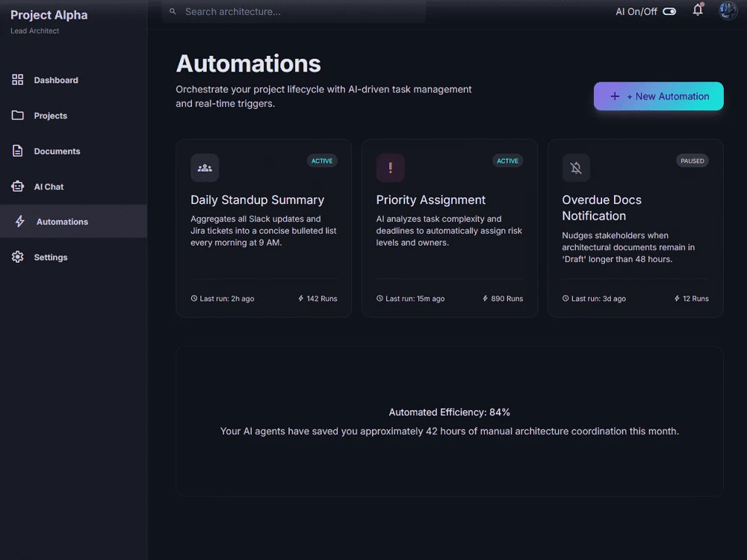Toggle the AI On/Off switch
This screenshot has height=560, width=747.
pyautogui.click(x=669, y=11)
